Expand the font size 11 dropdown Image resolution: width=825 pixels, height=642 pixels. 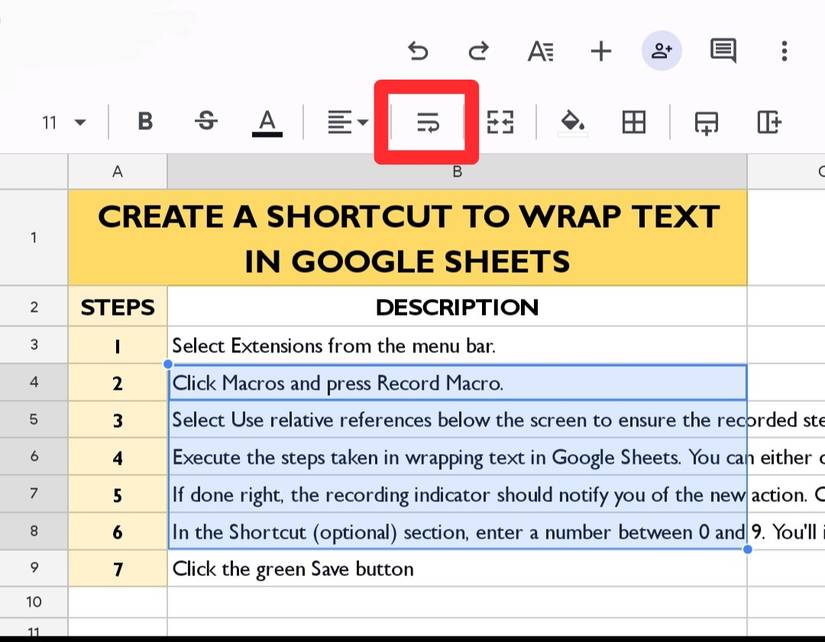pyautogui.click(x=64, y=123)
